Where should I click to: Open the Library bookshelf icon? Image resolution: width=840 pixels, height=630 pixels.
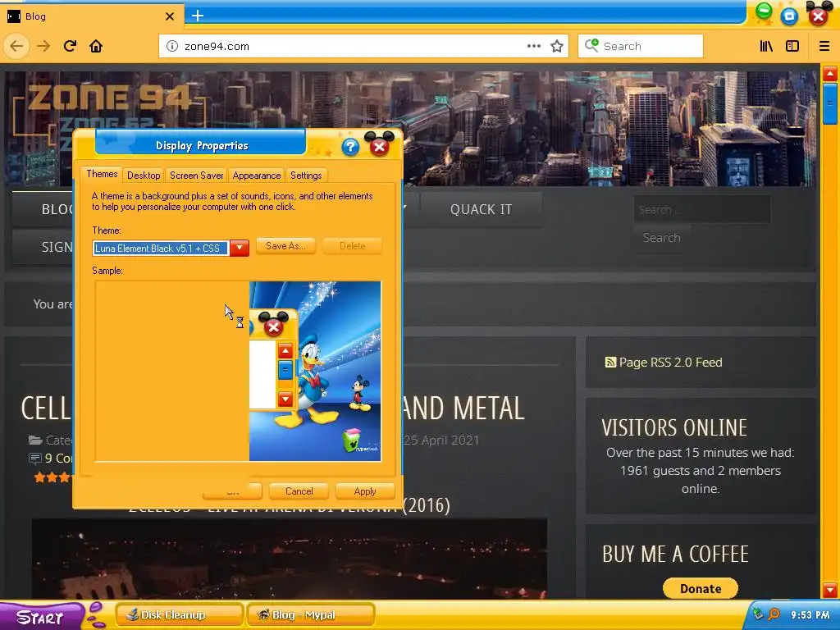[x=766, y=46]
